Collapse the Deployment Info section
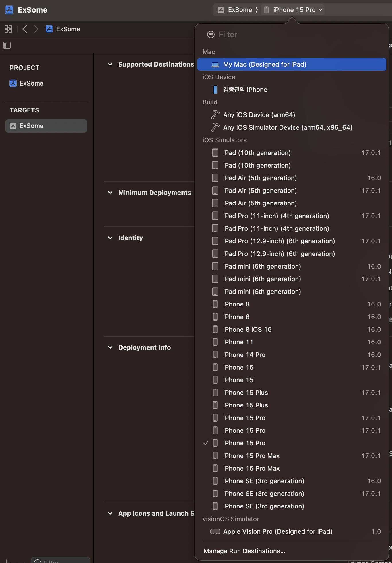 110,347
